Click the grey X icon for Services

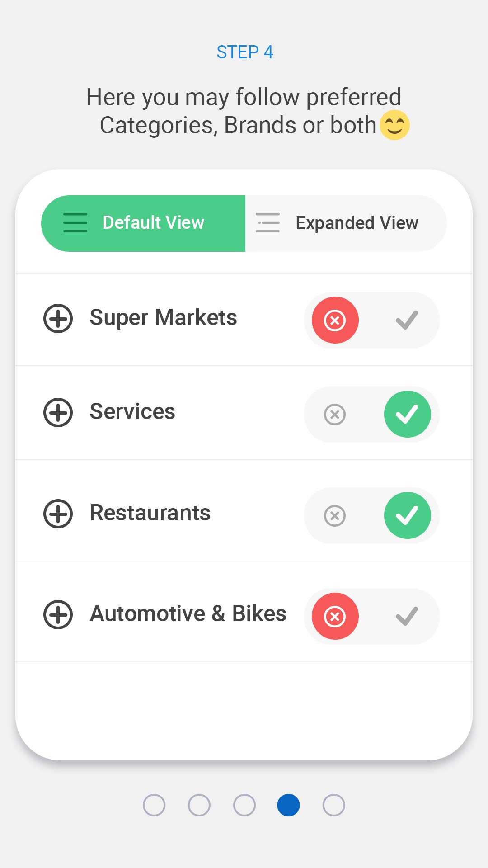coord(335,414)
